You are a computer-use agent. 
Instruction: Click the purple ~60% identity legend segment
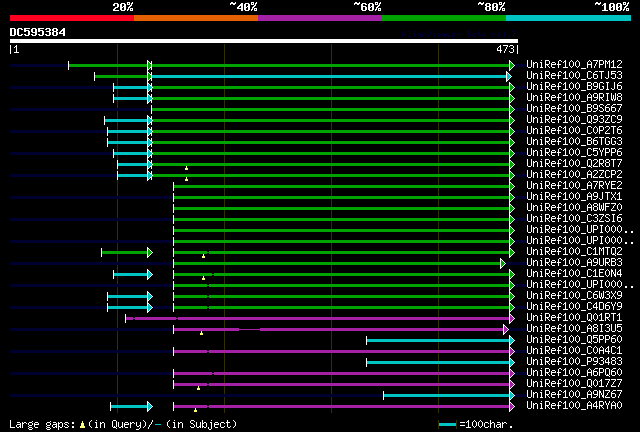click(320, 18)
